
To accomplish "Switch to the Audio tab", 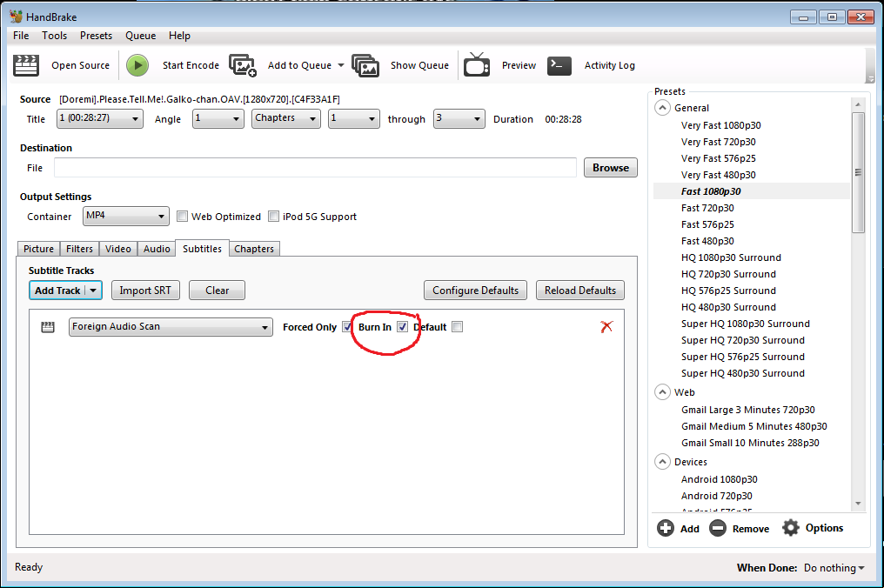I will pos(157,249).
